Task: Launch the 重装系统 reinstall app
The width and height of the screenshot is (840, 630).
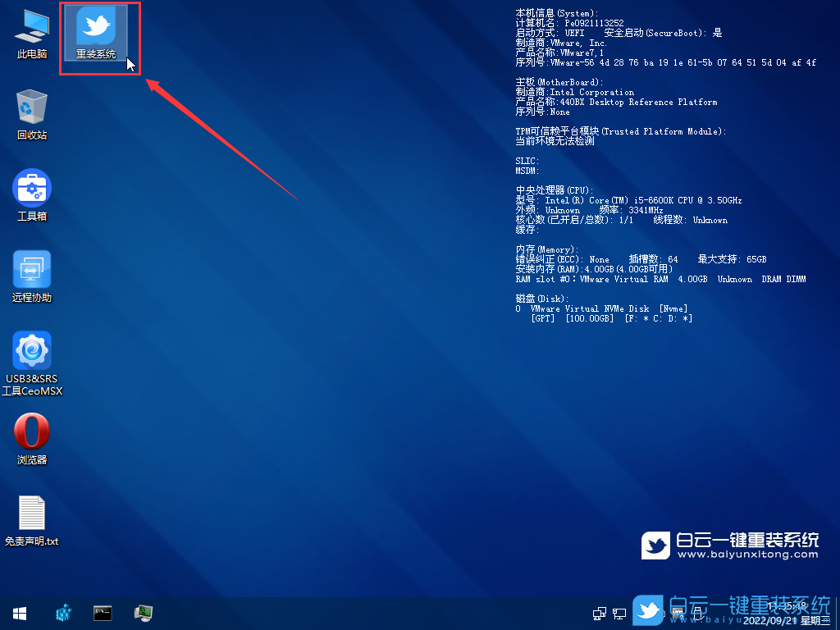Action: coord(97,31)
